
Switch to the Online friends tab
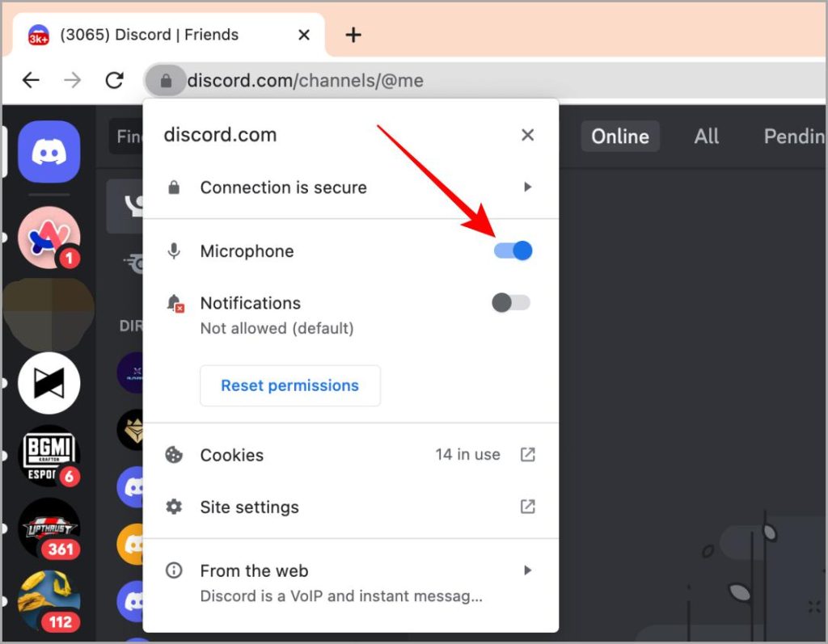(619, 137)
